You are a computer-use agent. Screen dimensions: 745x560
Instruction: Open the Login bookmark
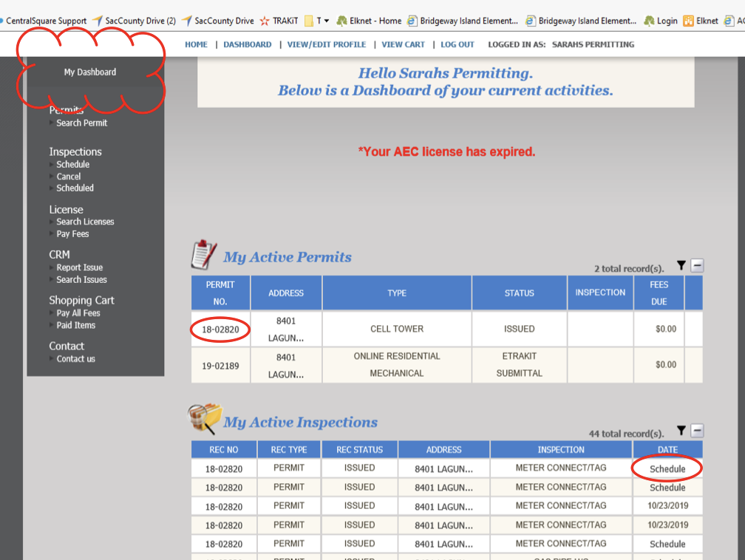661,21
